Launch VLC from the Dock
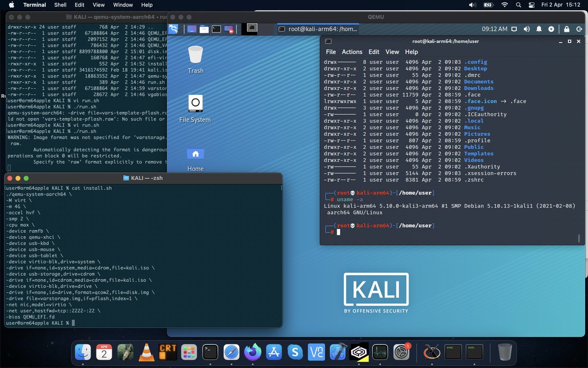Viewport: 588px width, 368px height. 147,351
